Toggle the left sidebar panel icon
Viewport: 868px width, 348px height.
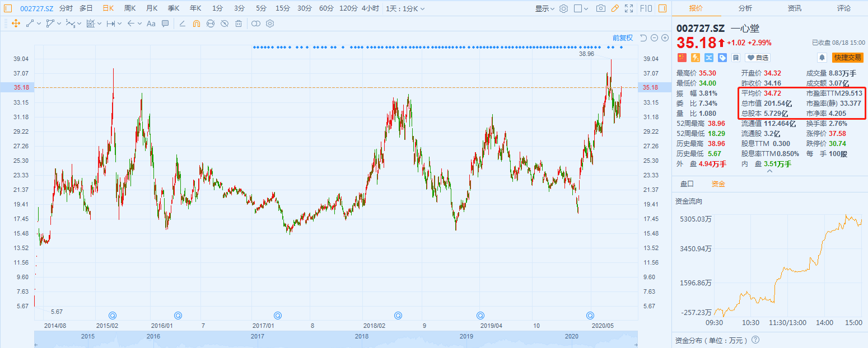tap(8, 8)
